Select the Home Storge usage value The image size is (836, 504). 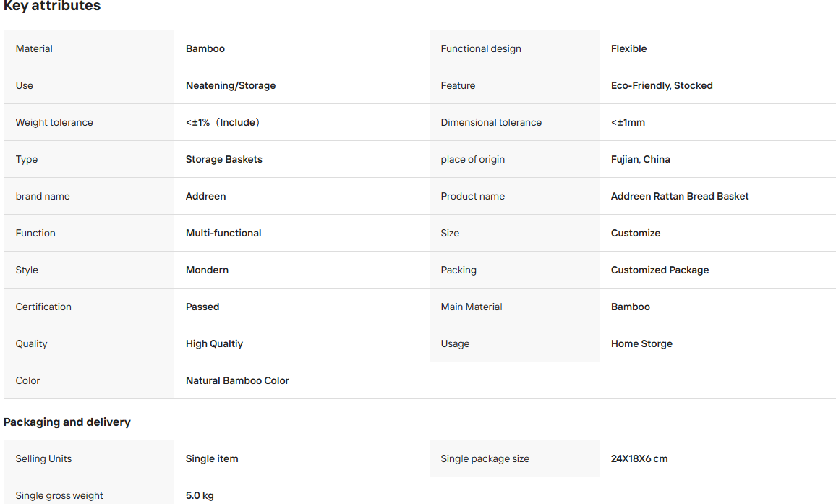[641, 343]
